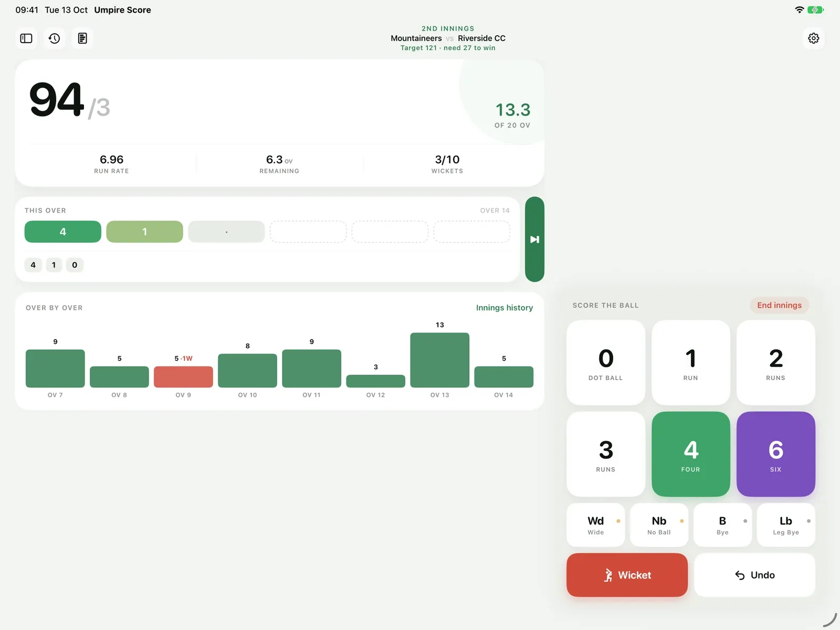Tap the Wi-Fi status icon

click(799, 10)
